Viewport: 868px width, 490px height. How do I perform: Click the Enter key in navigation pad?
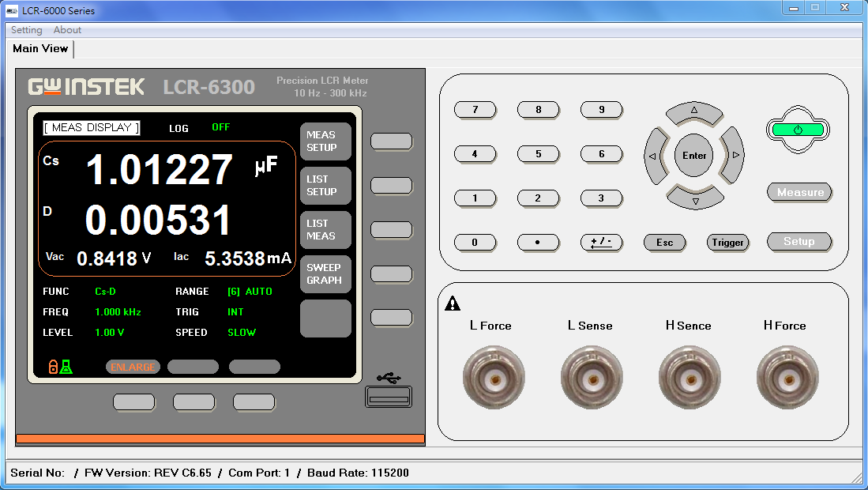(x=694, y=156)
